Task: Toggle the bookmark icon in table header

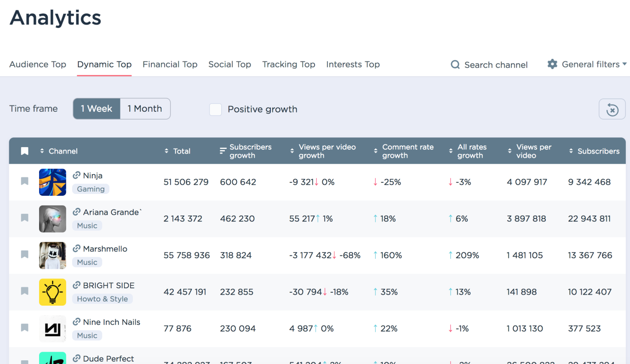Action: click(x=25, y=151)
